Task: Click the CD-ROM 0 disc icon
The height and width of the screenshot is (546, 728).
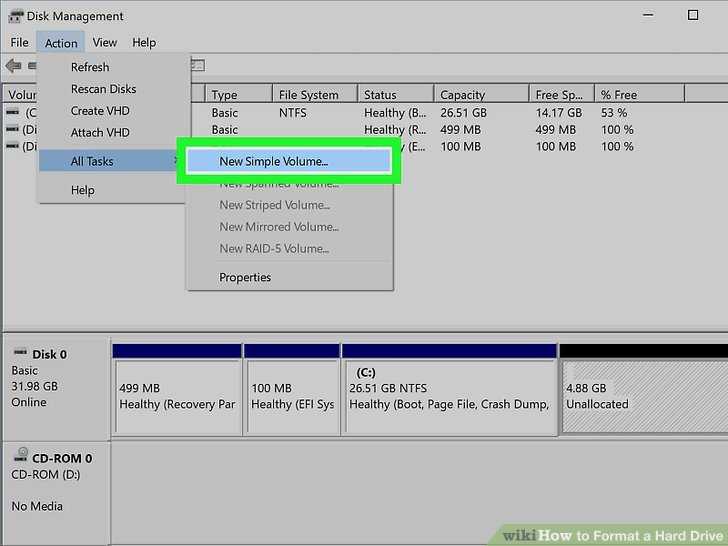Action: (x=21, y=455)
